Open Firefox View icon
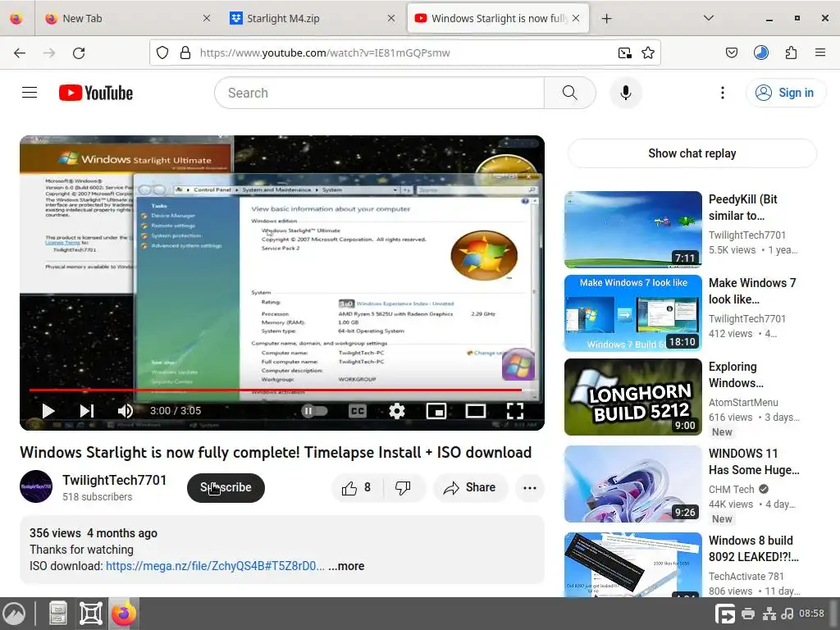 pyautogui.click(x=16, y=18)
